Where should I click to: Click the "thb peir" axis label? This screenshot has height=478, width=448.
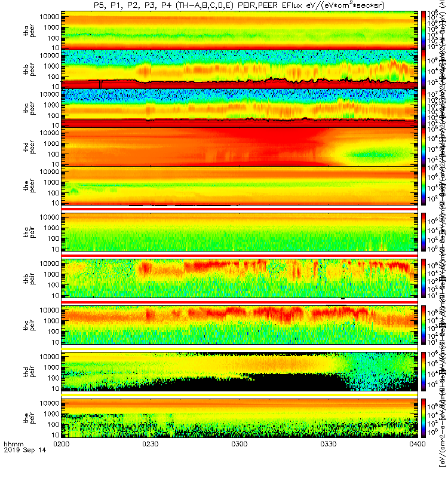[29, 278]
